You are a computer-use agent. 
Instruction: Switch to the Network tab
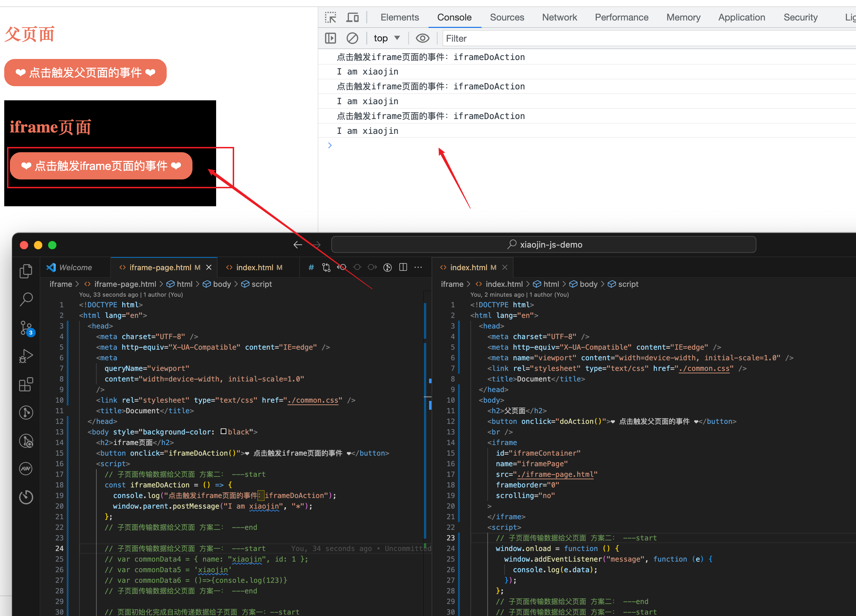click(559, 17)
